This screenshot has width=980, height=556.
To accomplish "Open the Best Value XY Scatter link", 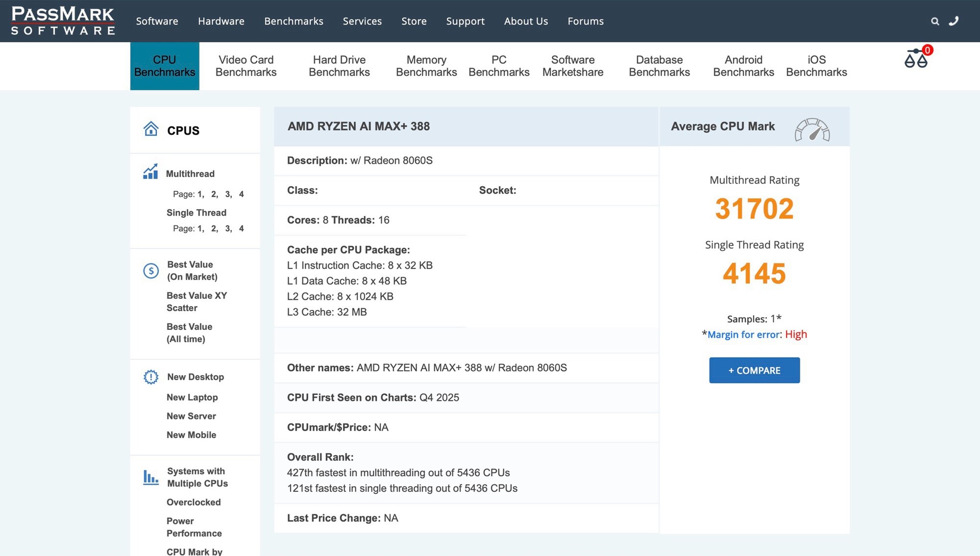I will pyautogui.click(x=197, y=301).
